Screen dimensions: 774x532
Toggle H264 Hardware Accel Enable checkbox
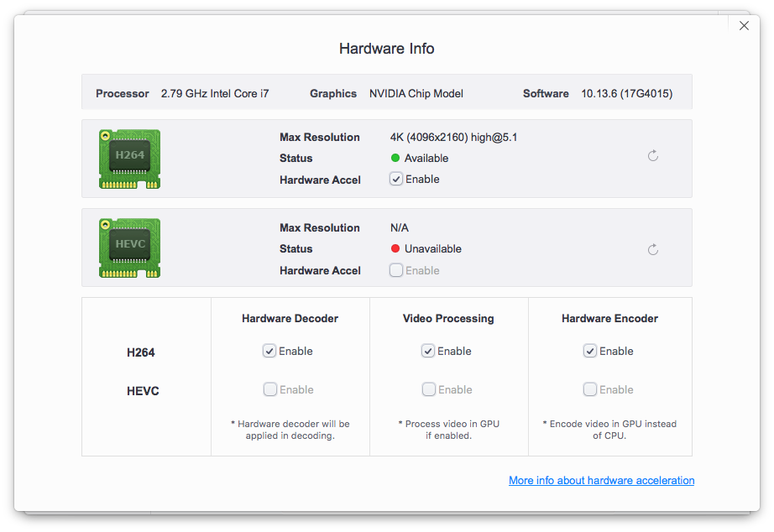coord(396,179)
